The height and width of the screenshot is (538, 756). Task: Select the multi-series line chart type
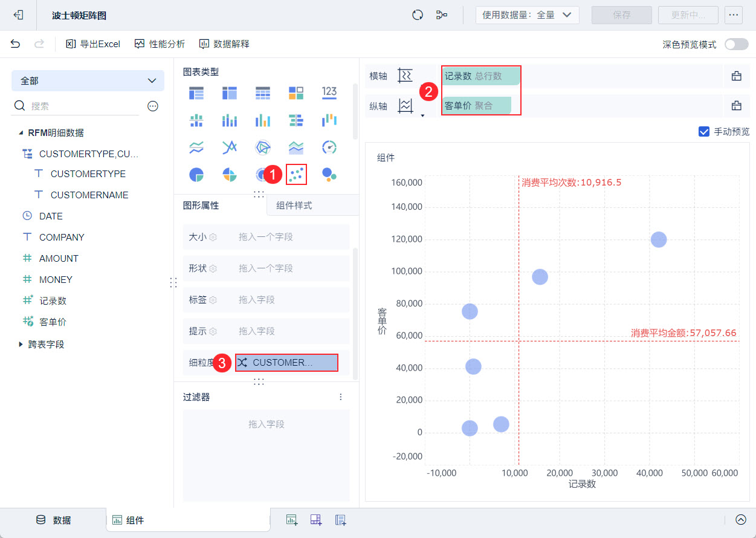click(x=230, y=147)
